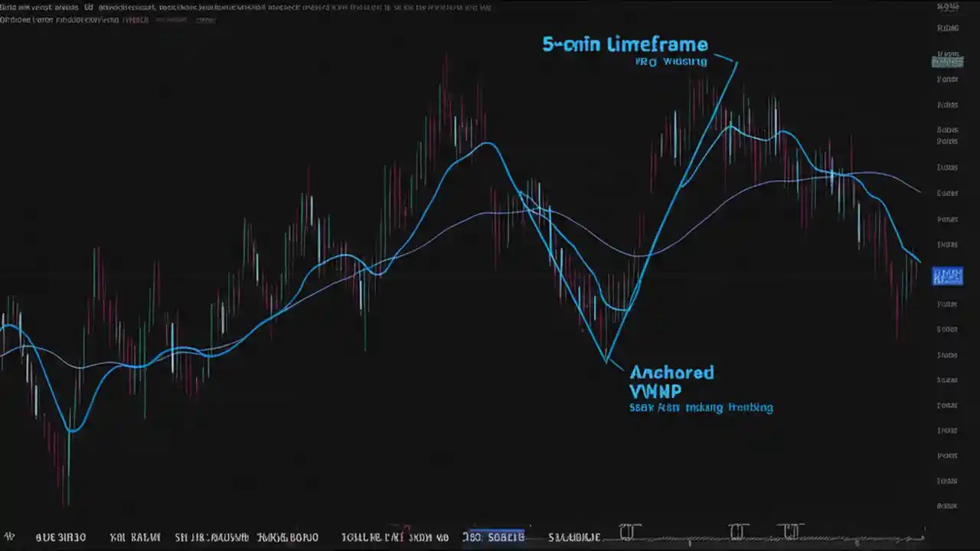Select the highlighted blue timeframe button near bottom center
980x551 pixels.
click(x=494, y=537)
